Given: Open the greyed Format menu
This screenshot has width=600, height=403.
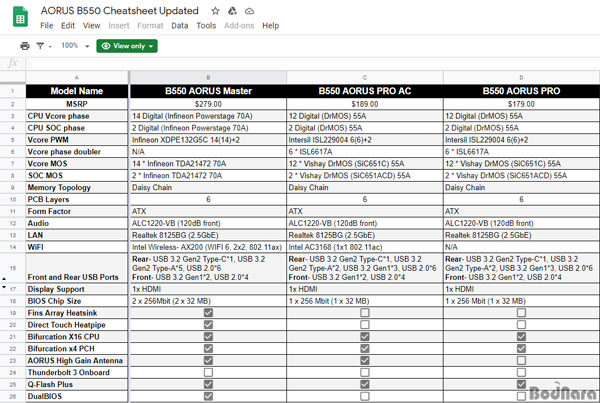Looking at the screenshot, I should pyautogui.click(x=150, y=26).
